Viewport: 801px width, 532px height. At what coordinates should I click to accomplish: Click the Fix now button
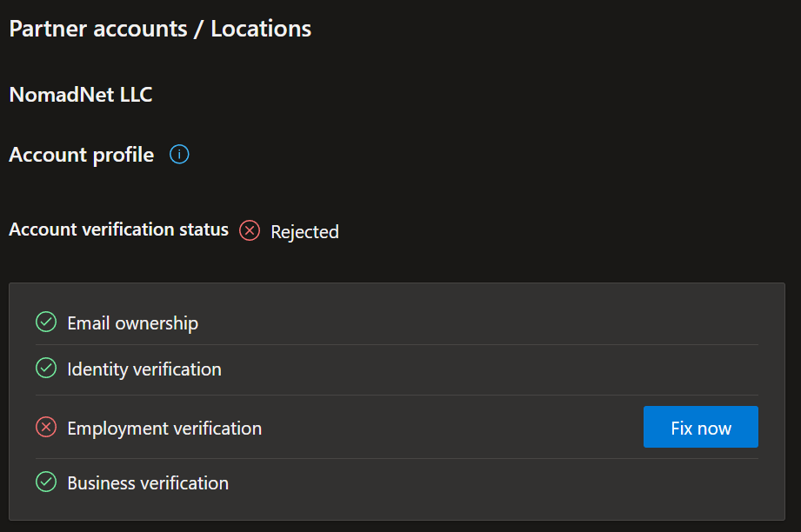pos(700,428)
